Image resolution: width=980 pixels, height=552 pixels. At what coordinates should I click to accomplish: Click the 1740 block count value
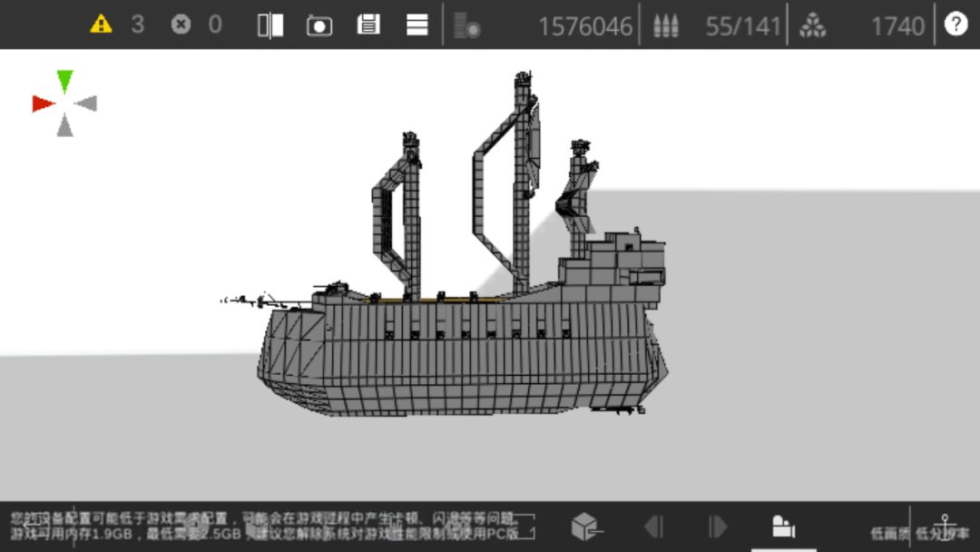click(897, 26)
